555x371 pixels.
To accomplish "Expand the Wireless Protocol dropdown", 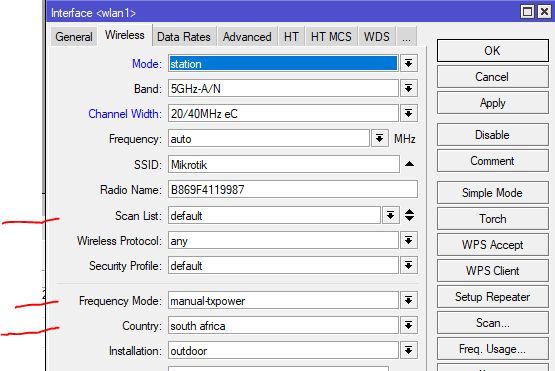I will point(408,241).
